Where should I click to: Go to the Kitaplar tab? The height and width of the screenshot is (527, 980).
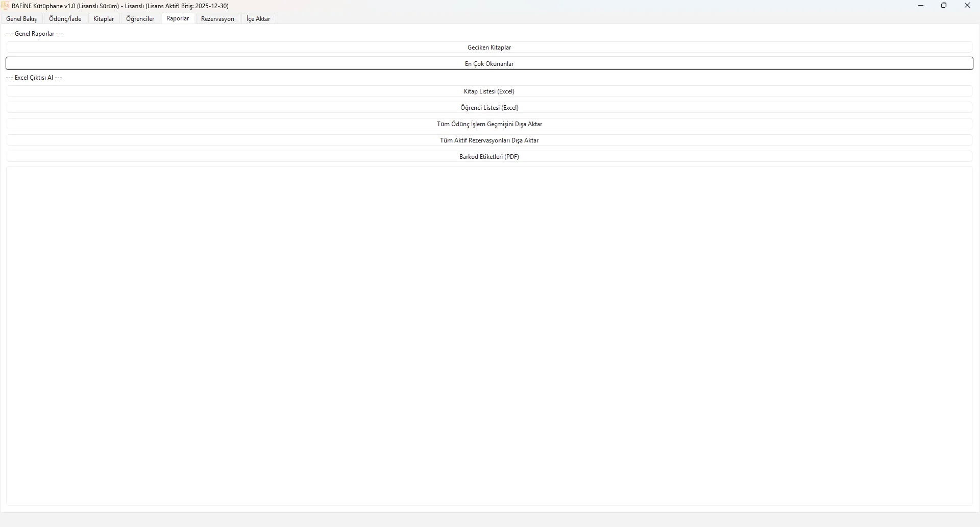[104, 19]
